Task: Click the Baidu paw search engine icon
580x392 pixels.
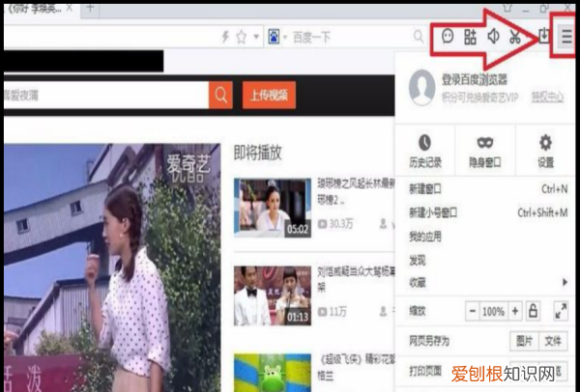Action: 274,37
